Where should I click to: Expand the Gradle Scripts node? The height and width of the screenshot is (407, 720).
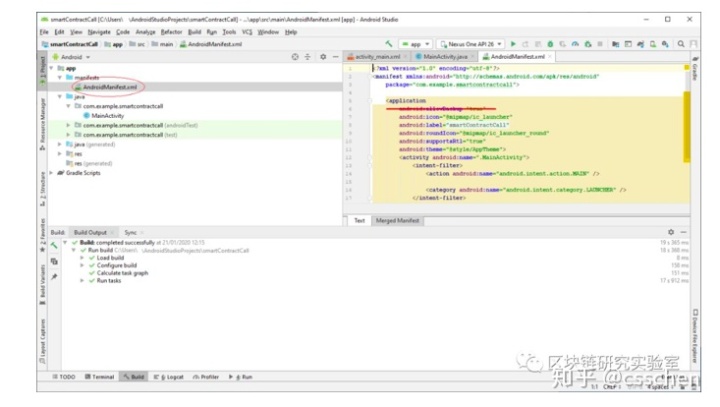point(51,173)
